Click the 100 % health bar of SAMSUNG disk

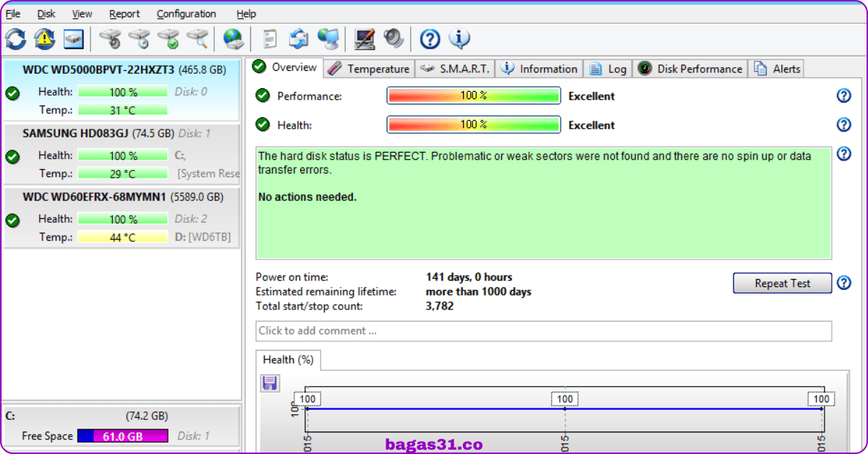coord(123,155)
